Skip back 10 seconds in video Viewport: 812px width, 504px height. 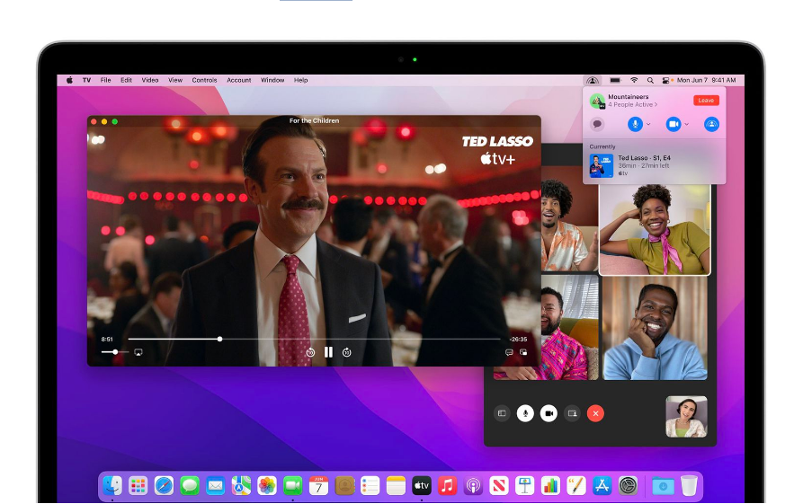pyautogui.click(x=310, y=352)
